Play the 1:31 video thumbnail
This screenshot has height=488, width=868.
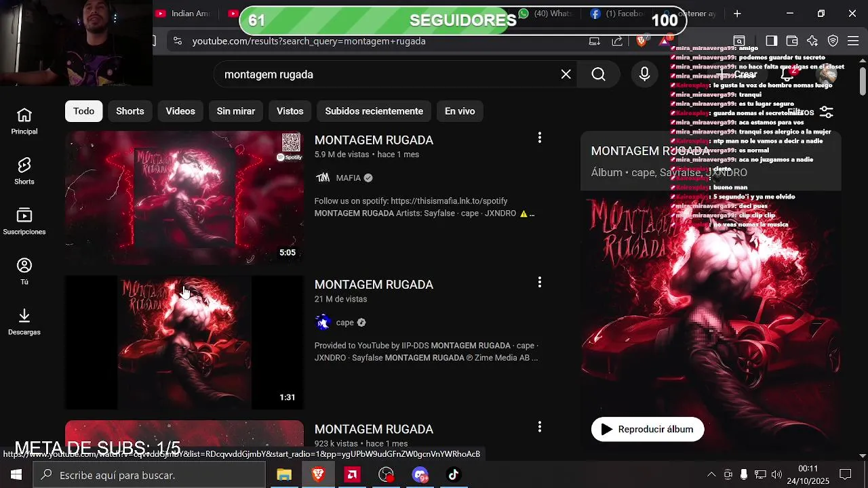pos(184,342)
